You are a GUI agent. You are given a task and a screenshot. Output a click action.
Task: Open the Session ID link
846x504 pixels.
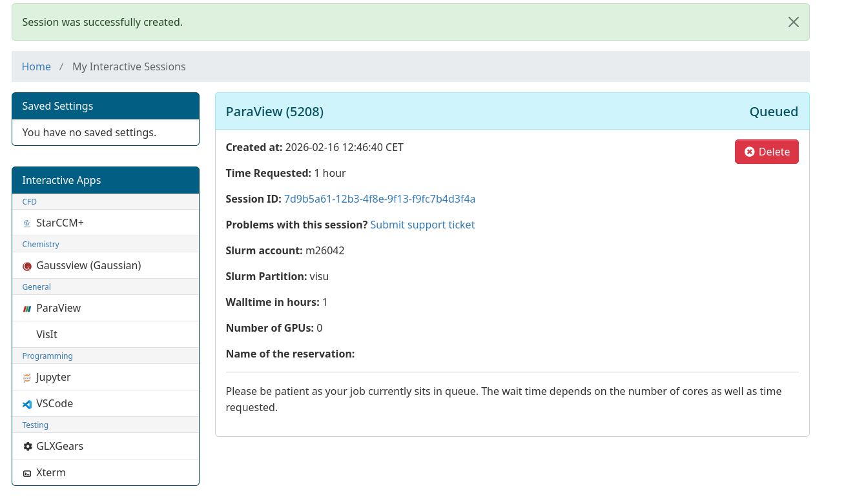tap(380, 199)
